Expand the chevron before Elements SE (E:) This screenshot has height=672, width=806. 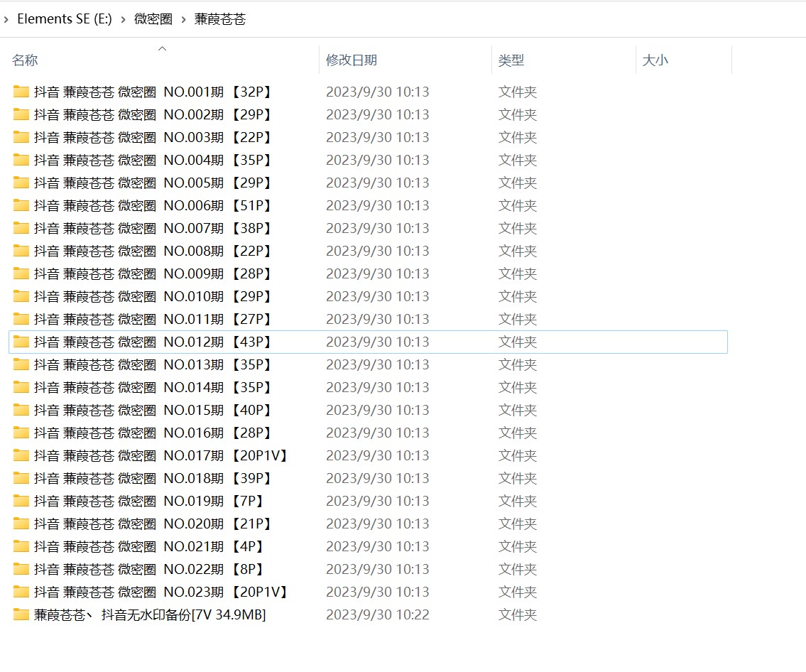(x=6, y=19)
